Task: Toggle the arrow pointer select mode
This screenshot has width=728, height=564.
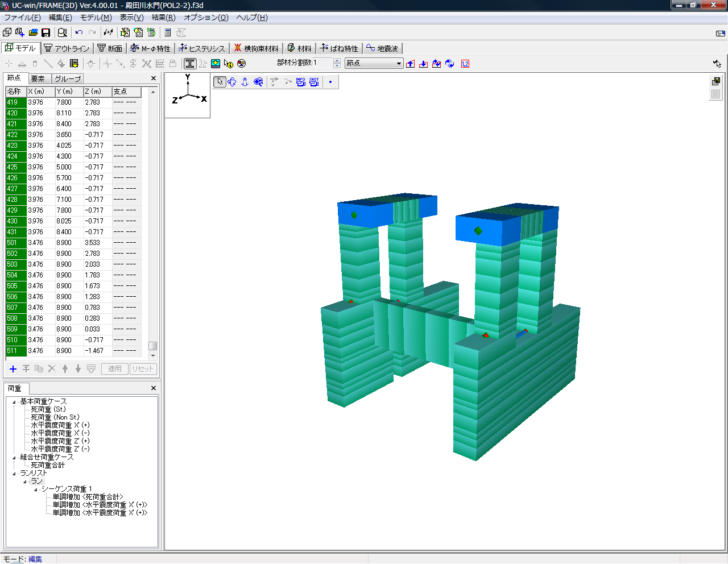Action: coord(220,82)
